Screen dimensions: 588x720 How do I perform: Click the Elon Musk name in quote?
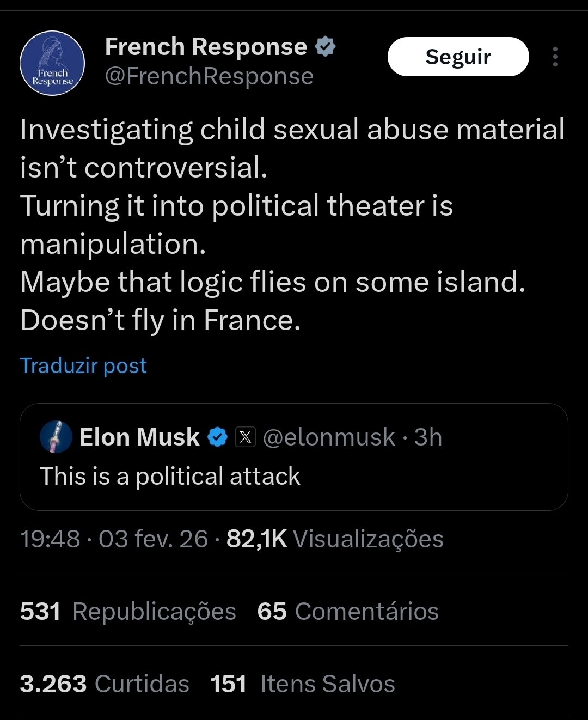click(139, 437)
